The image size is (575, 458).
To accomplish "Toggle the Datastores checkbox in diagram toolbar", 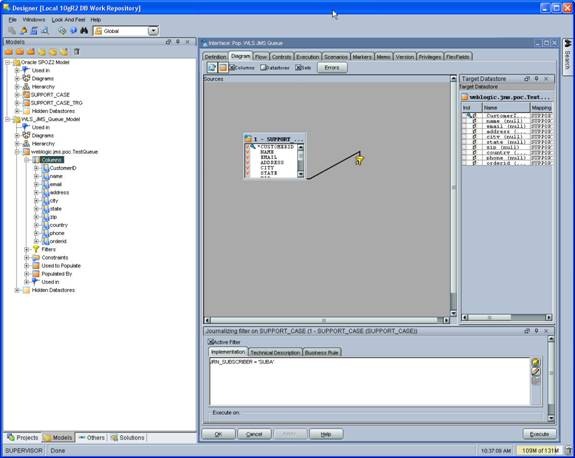I will pos(263,67).
